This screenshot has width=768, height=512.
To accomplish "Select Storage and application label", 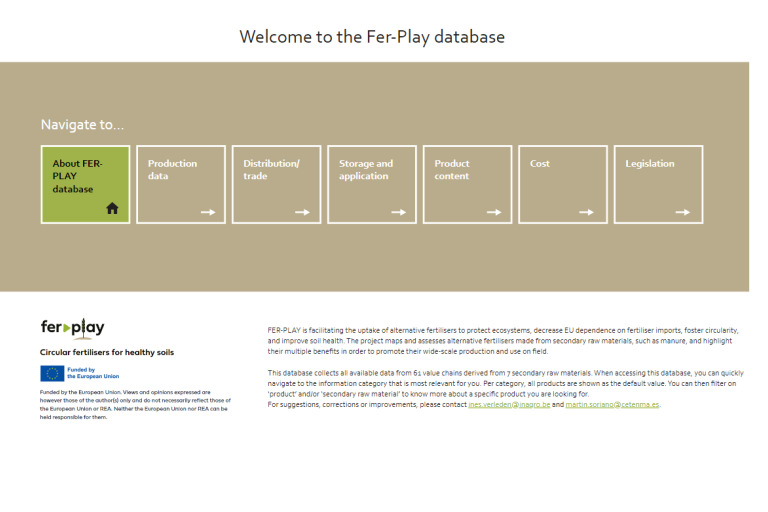I will (366, 170).
